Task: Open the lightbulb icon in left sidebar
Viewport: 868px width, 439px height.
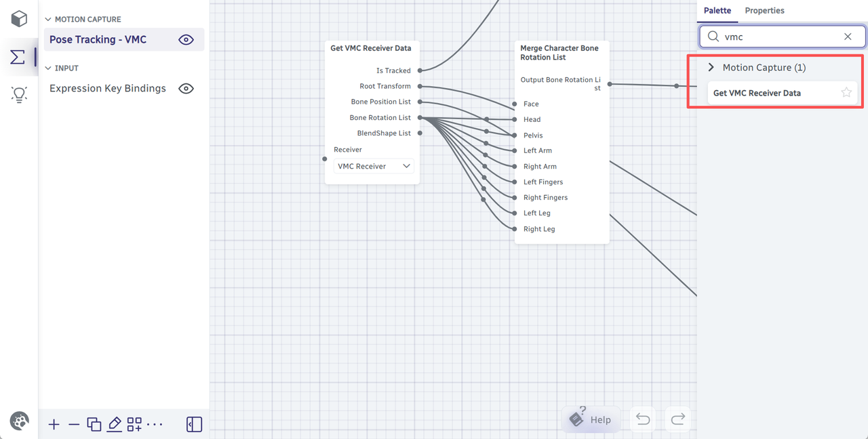Action: tap(19, 94)
